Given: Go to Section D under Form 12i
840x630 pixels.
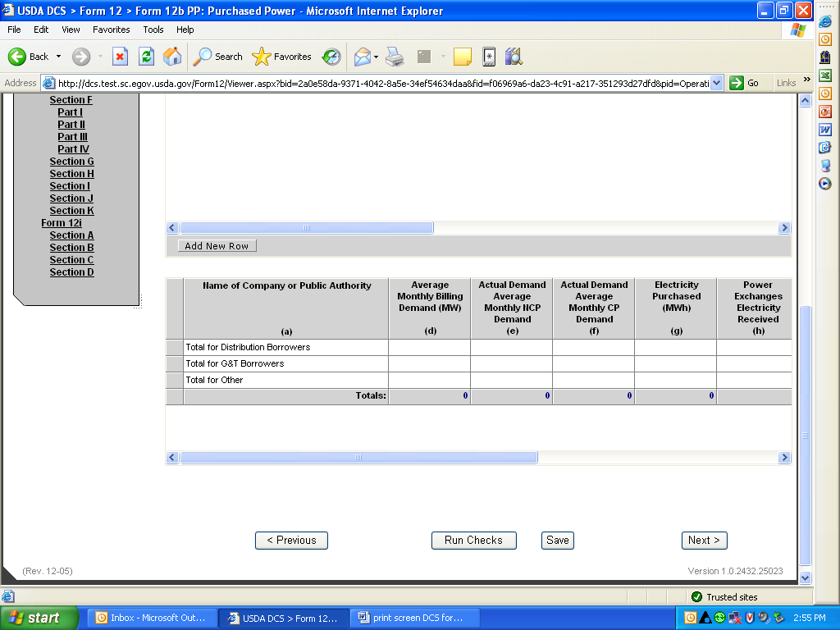Looking at the screenshot, I should [x=72, y=272].
